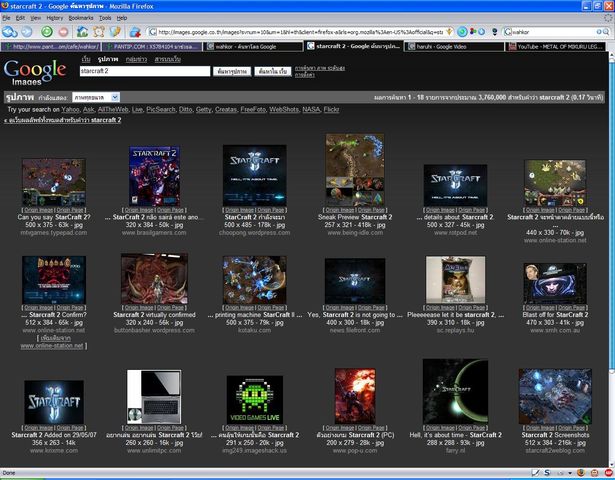The height and width of the screenshot is (480, 615).
Task: Open the printing machine StarCraft II thumbnail
Action: coord(255,280)
